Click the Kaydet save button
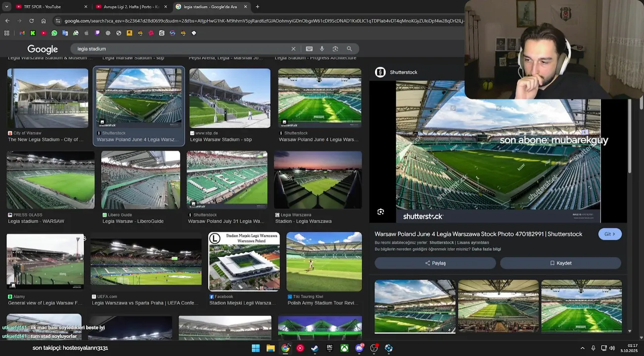 pyautogui.click(x=560, y=263)
